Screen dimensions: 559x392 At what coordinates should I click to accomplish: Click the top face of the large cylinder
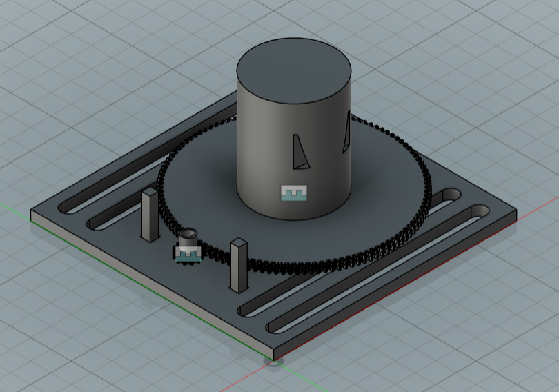coord(294,72)
